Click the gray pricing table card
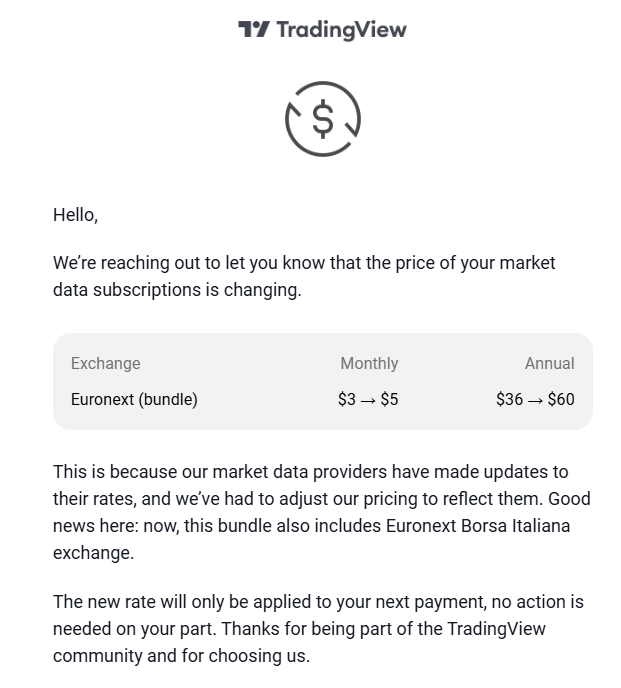Viewport: 621px width, 688px height. click(323, 381)
